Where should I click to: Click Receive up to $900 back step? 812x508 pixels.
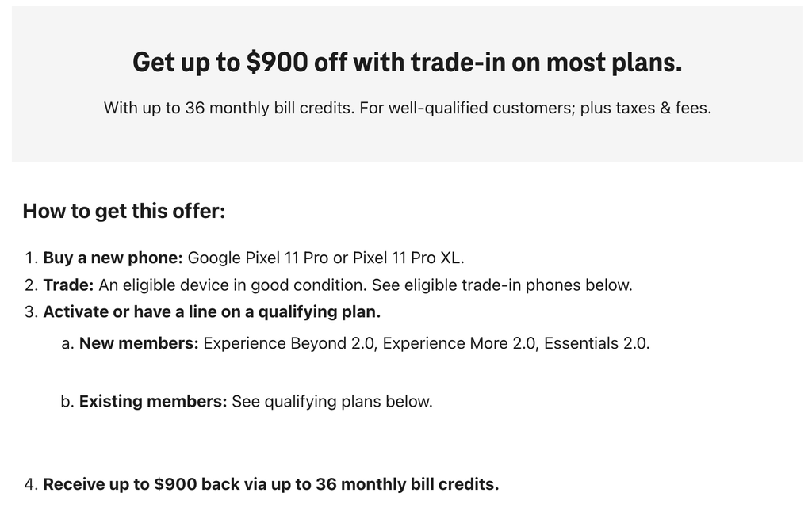(271, 484)
